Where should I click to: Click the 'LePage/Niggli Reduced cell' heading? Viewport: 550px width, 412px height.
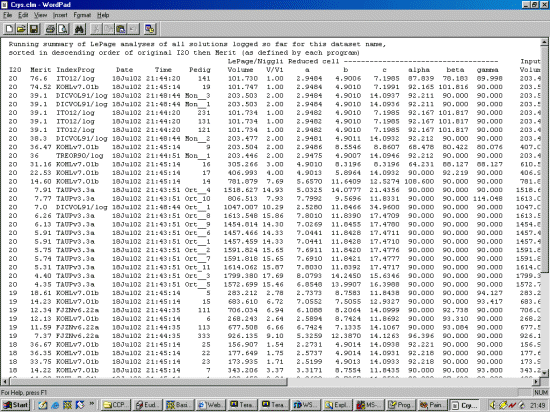click(x=283, y=61)
